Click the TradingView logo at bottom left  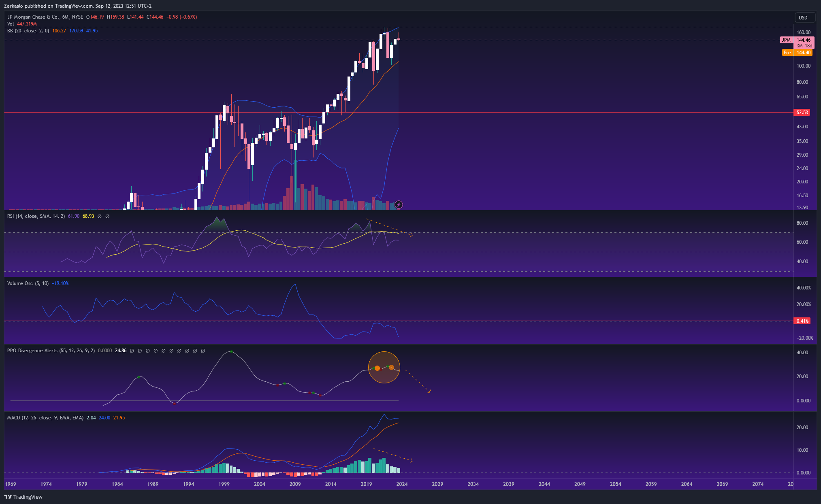23,497
